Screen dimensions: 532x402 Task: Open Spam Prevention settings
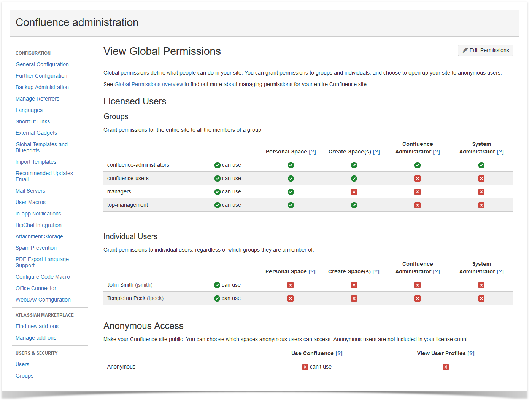pos(36,248)
